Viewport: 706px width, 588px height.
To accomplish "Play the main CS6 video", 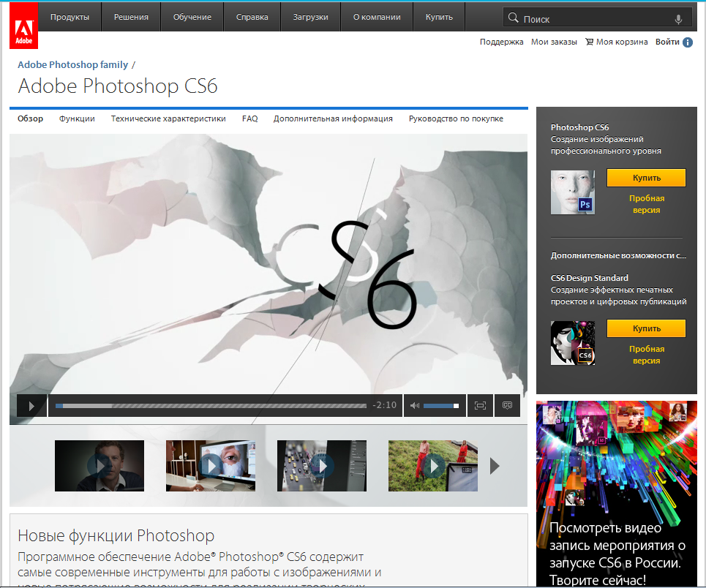I will coord(31,406).
